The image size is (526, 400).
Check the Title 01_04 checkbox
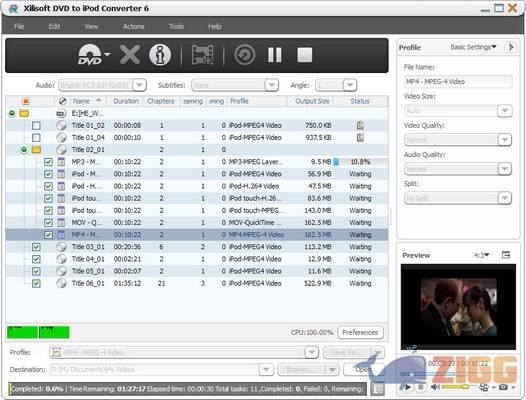click(36, 138)
